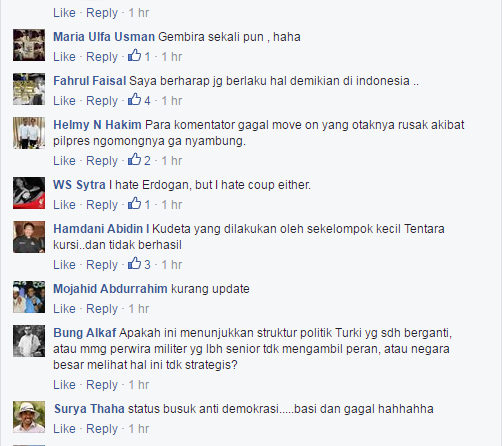This screenshot has width=502, height=446.
Task: Open WS Sytra's profile picture
Action: (29, 193)
